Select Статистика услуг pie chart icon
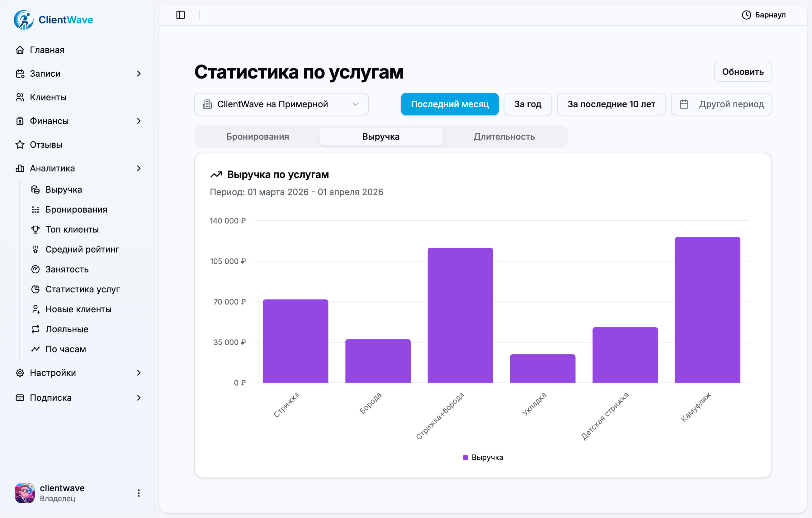Image resolution: width=812 pixels, height=518 pixels. [35, 289]
